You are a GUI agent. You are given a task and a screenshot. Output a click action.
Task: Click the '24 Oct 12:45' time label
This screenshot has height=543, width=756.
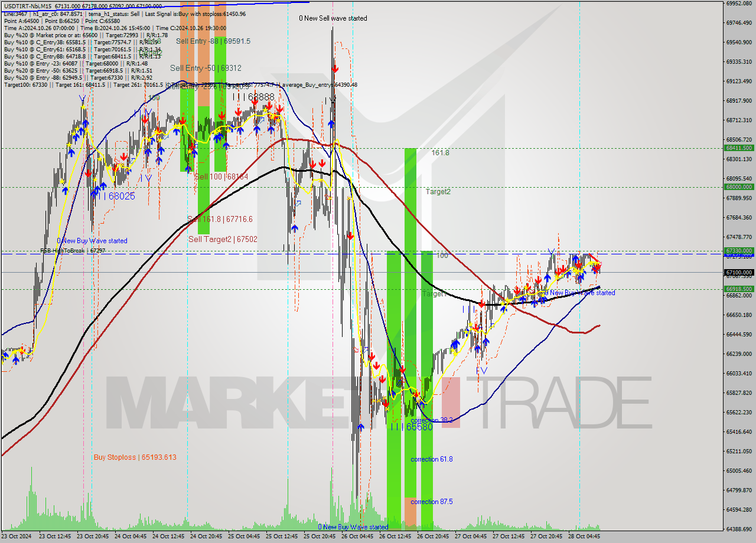point(168,537)
